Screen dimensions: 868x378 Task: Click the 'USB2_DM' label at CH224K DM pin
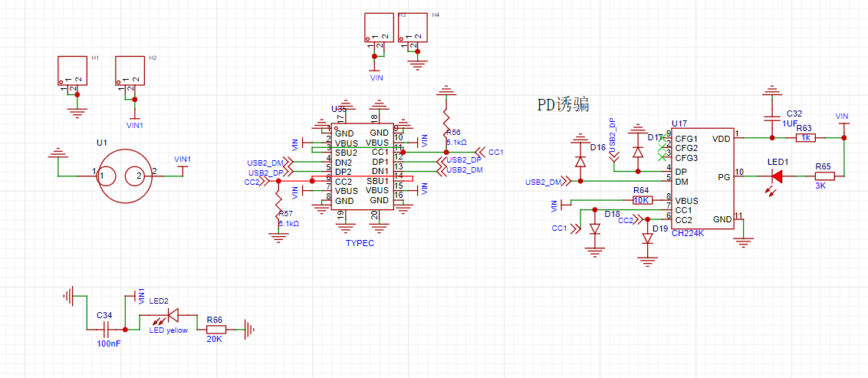(x=543, y=182)
